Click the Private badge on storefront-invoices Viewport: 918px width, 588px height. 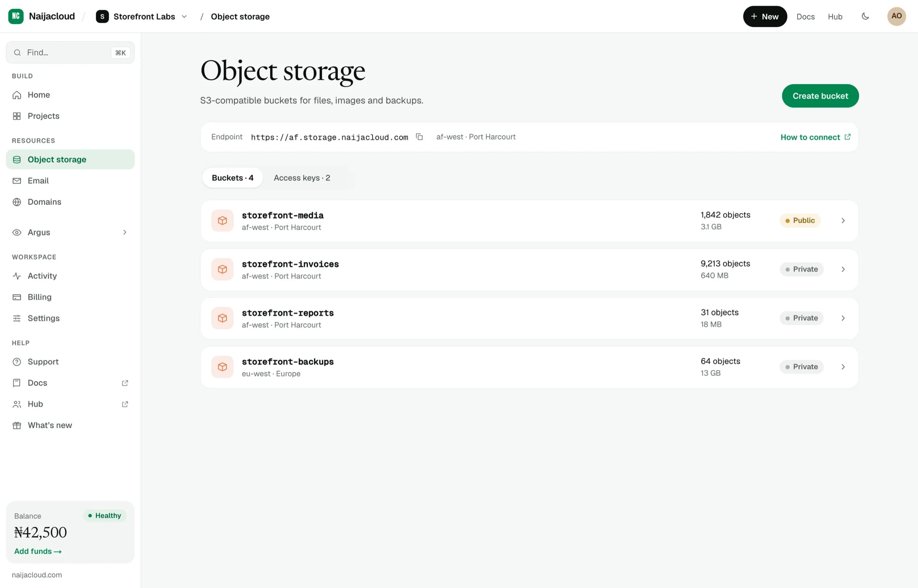(x=801, y=270)
